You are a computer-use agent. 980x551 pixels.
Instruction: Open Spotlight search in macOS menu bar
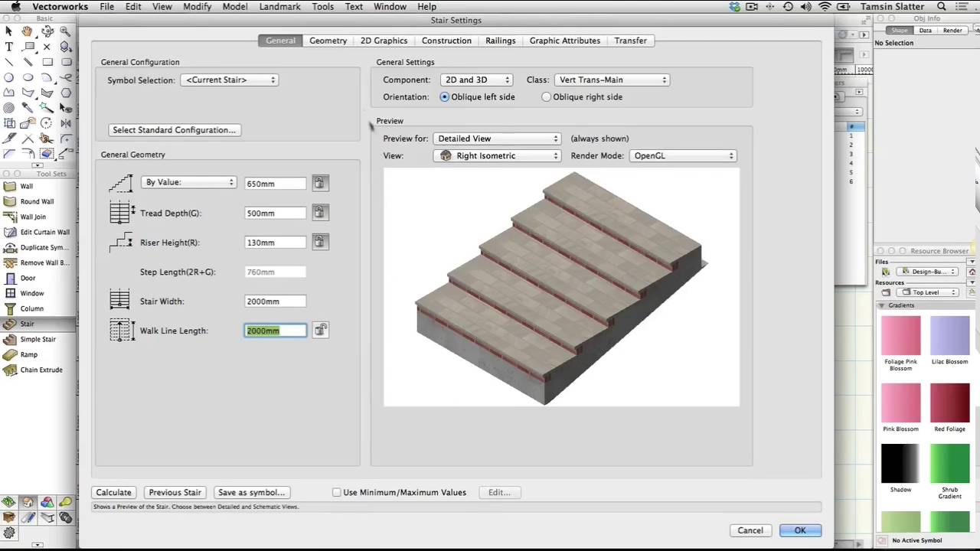click(942, 7)
